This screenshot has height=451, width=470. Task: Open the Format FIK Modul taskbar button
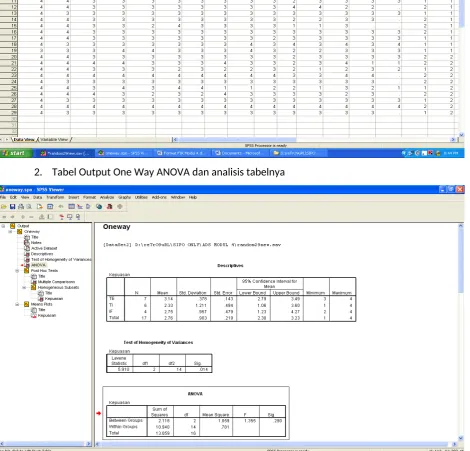click(182, 153)
